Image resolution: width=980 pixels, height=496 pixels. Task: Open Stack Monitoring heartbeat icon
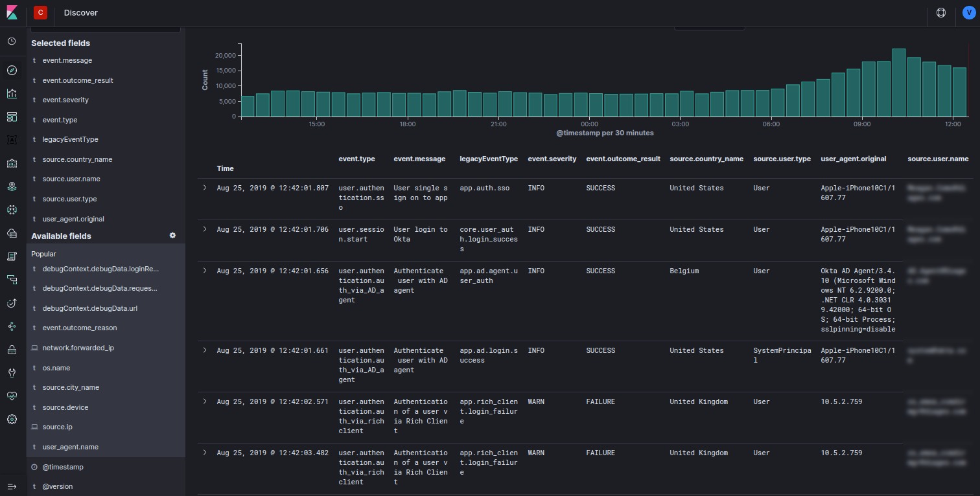pyautogui.click(x=12, y=396)
